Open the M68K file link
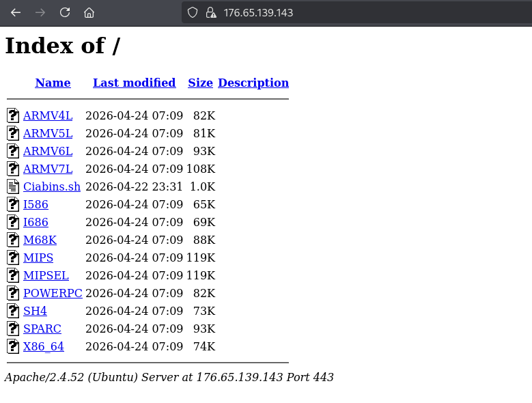 (40, 240)
